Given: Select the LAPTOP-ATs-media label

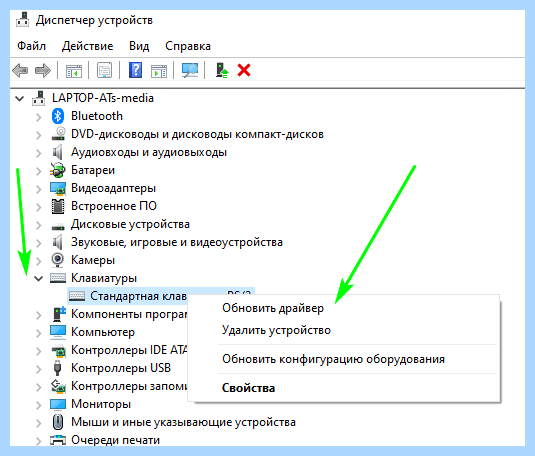Looking at the screenshot, I should pyautogui.click(x=103, y=98).
